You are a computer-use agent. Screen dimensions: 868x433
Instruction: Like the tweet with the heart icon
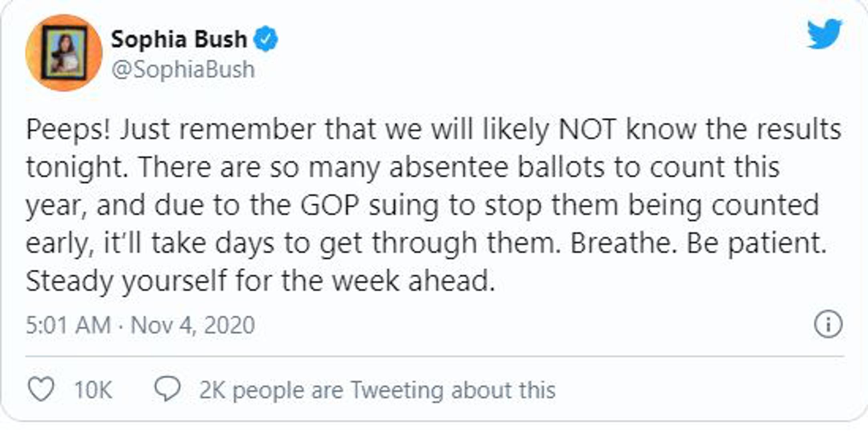coord(41,389)
